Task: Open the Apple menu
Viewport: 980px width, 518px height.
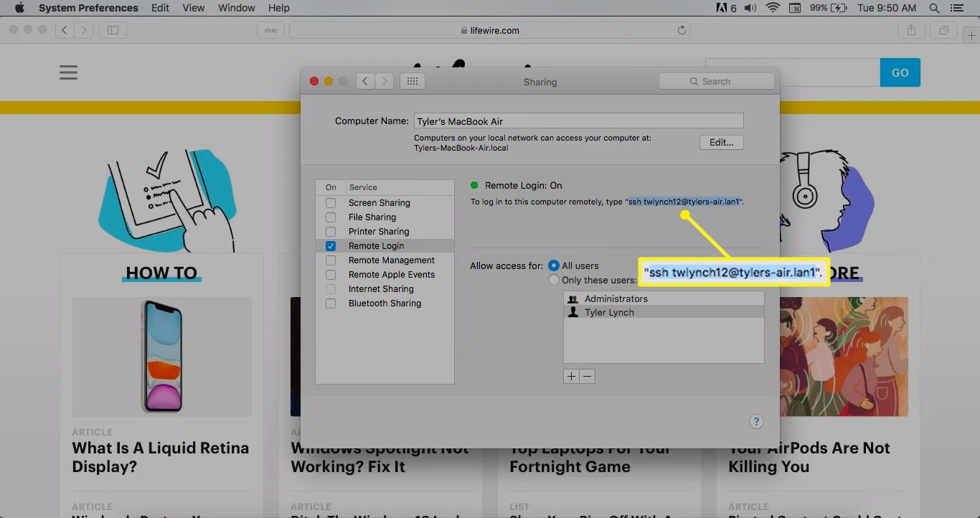Action: click(x=19, y=8)
